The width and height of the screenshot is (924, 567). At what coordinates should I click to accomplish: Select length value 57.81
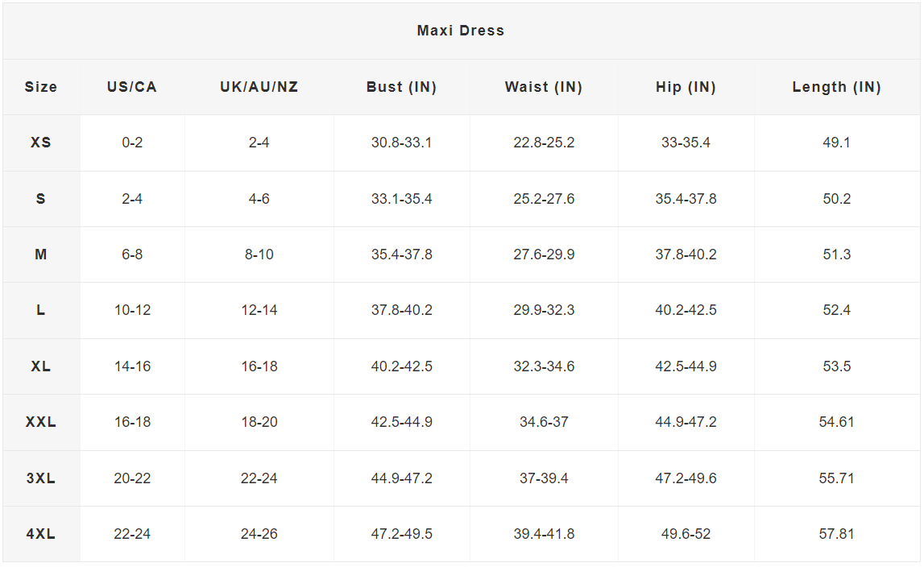836,534
